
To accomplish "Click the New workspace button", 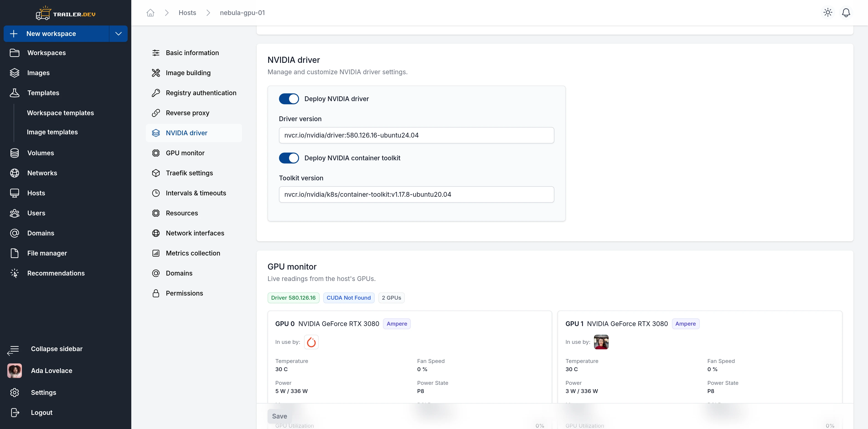I will coord(57,34).
